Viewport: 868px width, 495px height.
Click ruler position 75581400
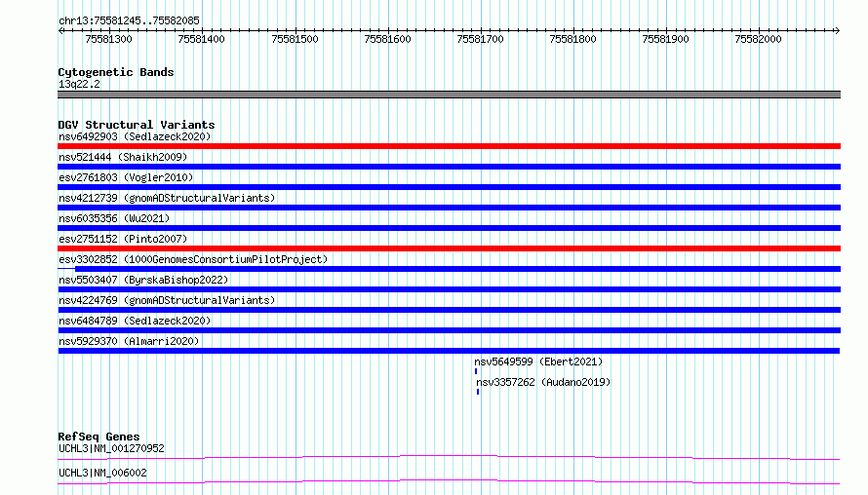[202, 39]
